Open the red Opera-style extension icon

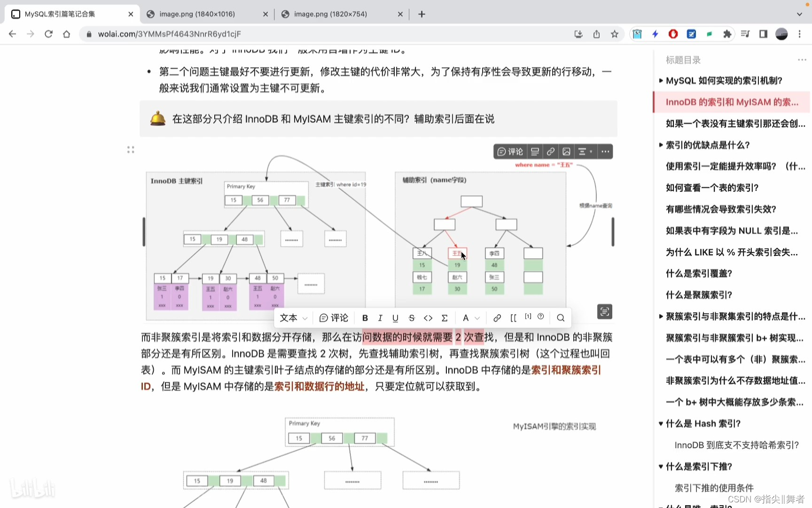click(x=673, y=34)
